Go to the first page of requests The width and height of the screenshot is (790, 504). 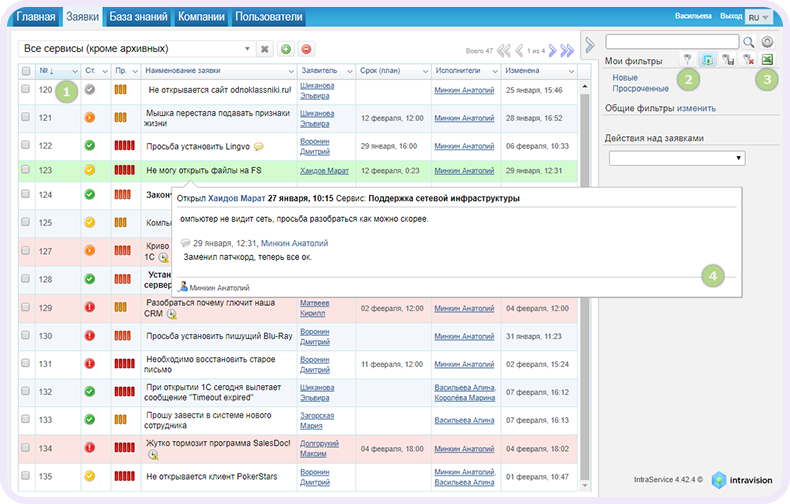pos(503,50)
